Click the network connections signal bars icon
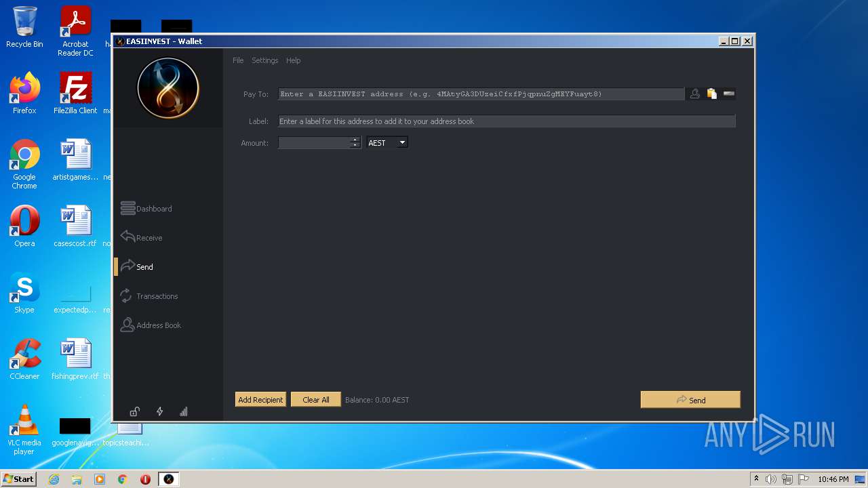Viewport: 868px width, 488px height. (184, 411)
